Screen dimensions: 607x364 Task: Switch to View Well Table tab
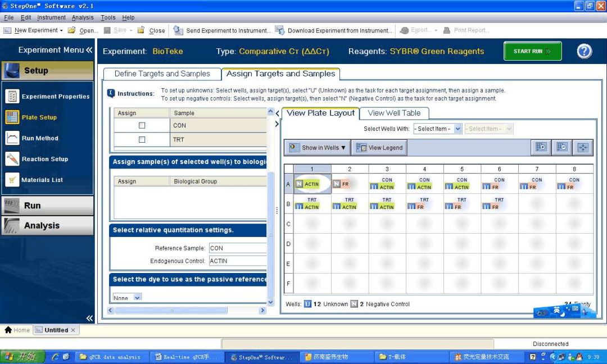click(394, 113)
